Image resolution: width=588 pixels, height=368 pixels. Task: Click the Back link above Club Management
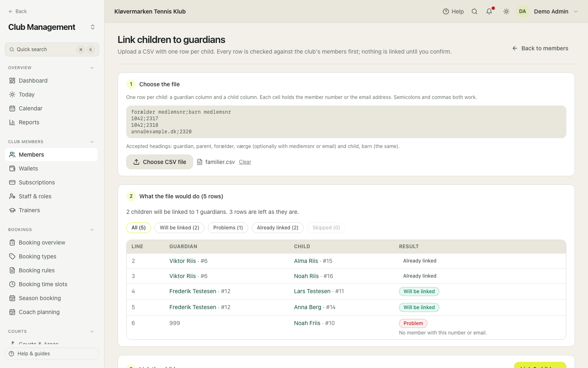click(18, 11)
